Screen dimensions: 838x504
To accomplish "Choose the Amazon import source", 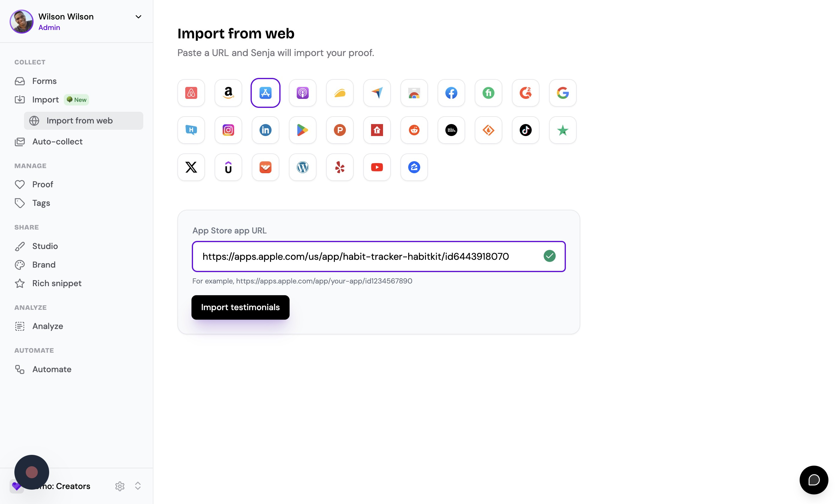I will [228, 93].
